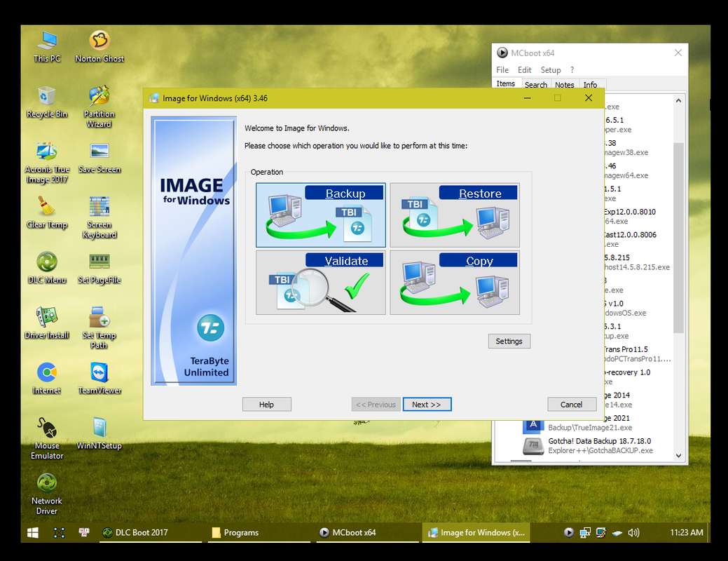The image size is (728, 561).
Task: Open Norton Ghost desktop icon
Action: (99, 46)
